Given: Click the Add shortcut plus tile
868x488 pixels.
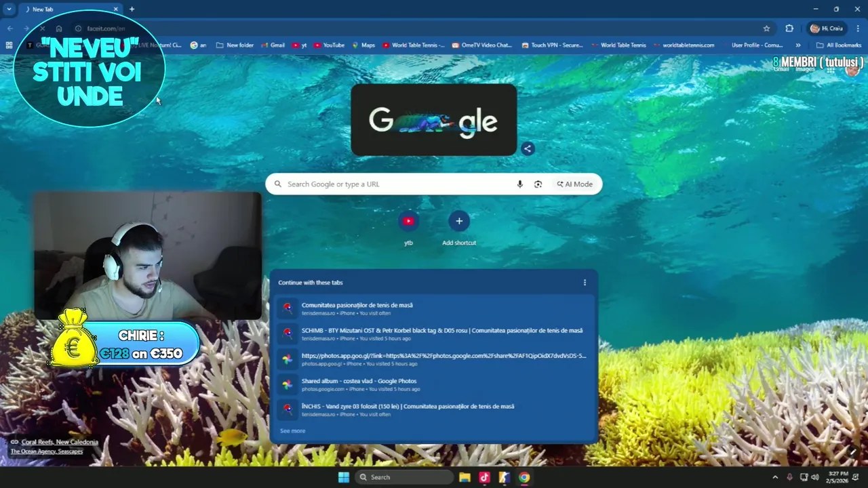Looking at the screenshot, I should coord(459,228).
